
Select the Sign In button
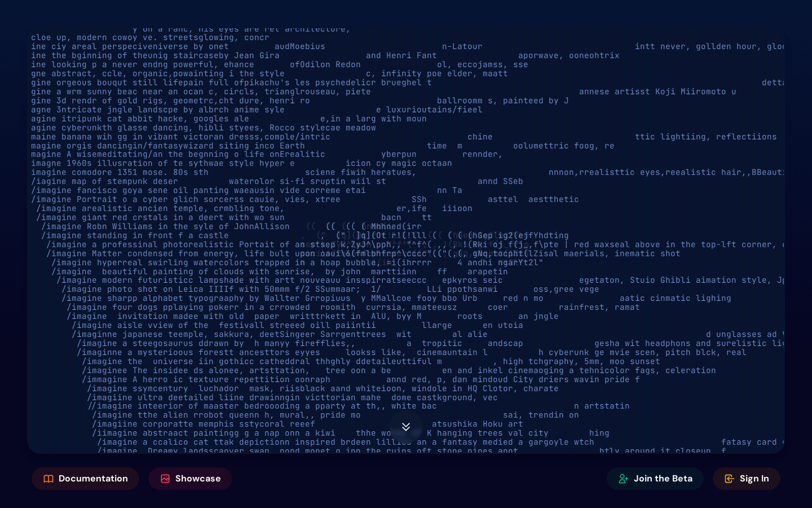click(x=747, y=479)
